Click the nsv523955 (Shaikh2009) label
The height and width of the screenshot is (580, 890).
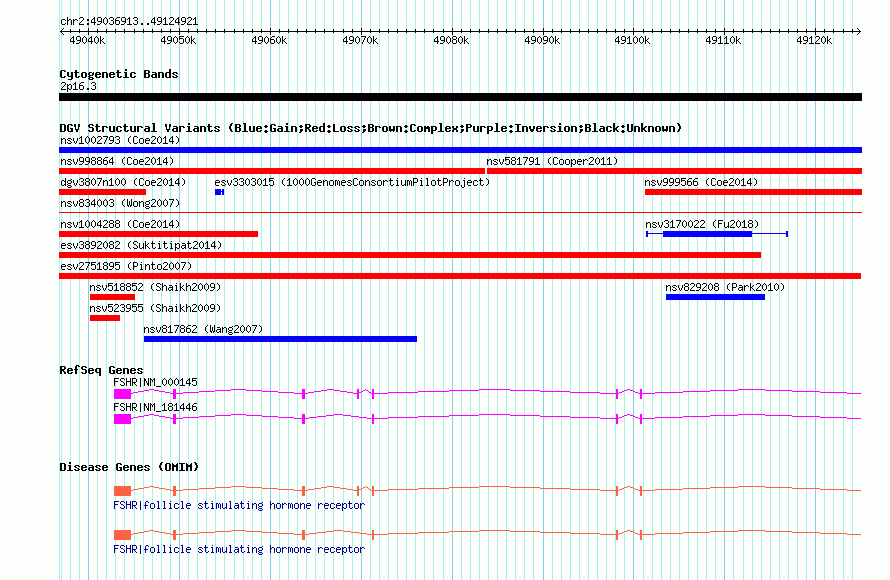click(156, 308)
